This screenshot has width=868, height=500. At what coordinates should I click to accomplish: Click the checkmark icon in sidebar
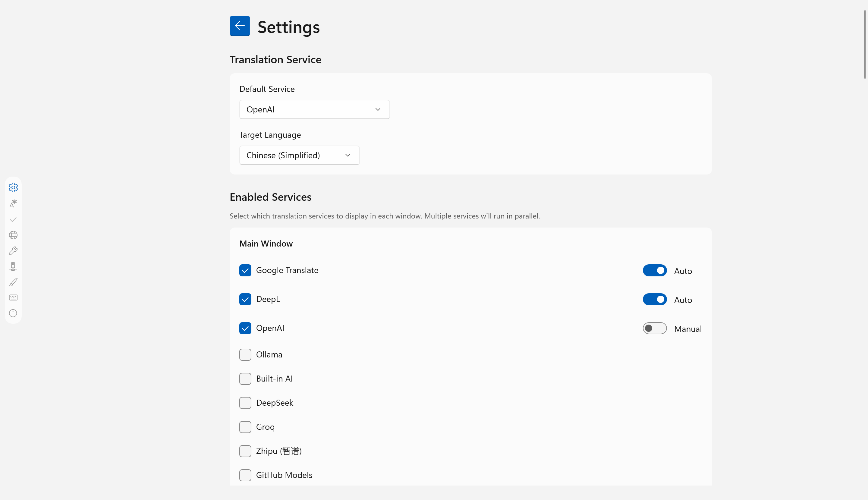[x=13, y=219]
